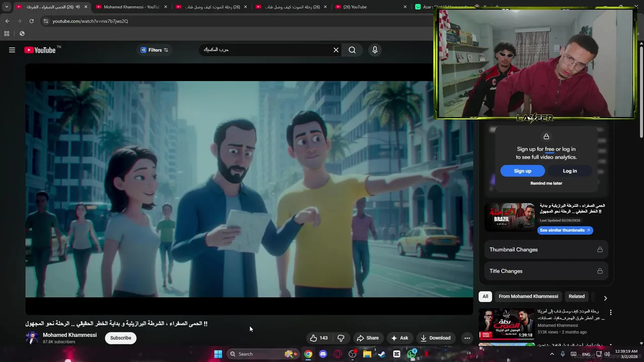
Task: Open Steam from the taskbar
Action: 382,354
